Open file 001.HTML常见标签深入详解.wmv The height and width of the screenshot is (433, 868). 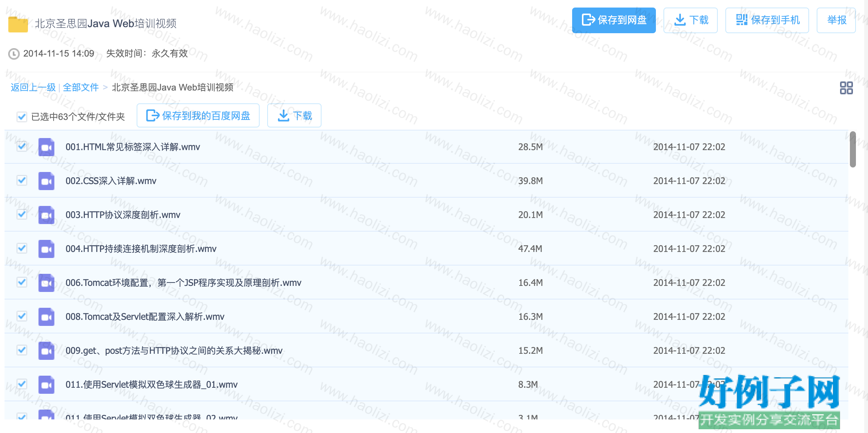pyautogui.click(x=133, y=147)
